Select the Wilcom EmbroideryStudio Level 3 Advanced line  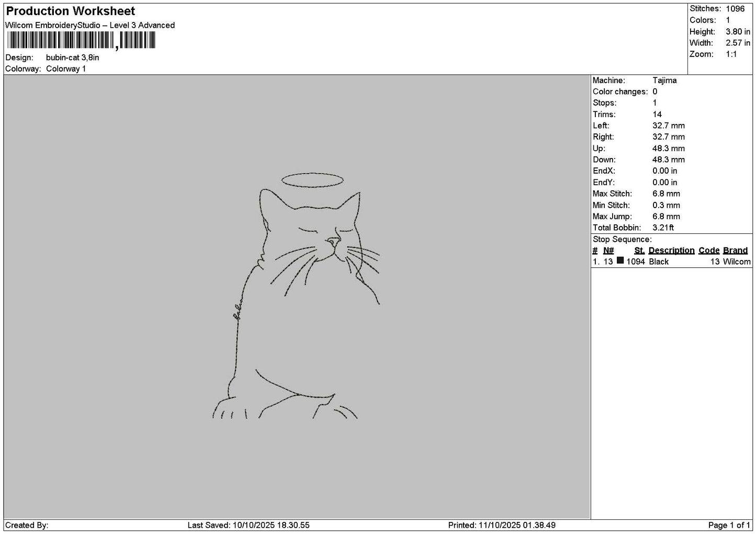[90, 25]
